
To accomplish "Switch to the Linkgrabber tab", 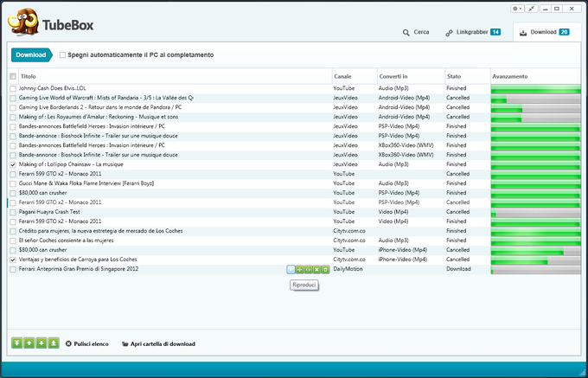I will [x=472, y=32].
